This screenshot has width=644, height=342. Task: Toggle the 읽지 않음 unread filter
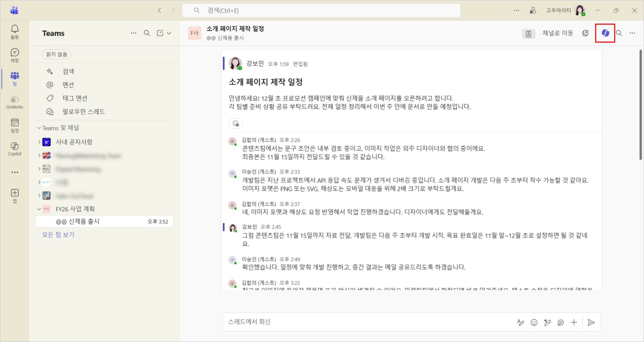pos(57,54)
